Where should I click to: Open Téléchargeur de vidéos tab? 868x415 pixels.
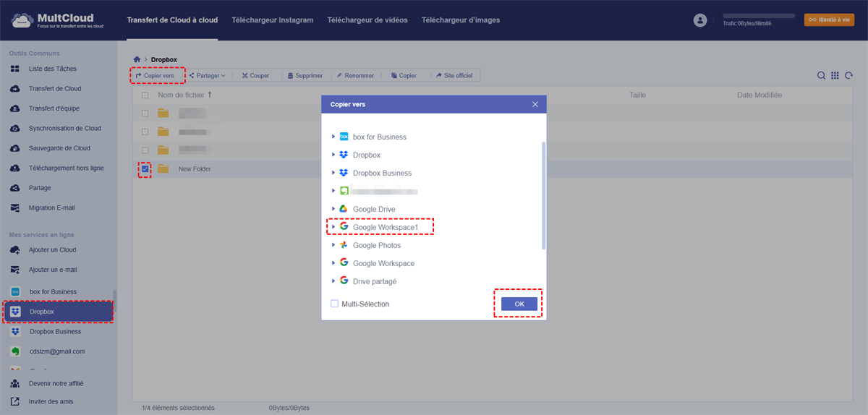[x=367, y=20]
